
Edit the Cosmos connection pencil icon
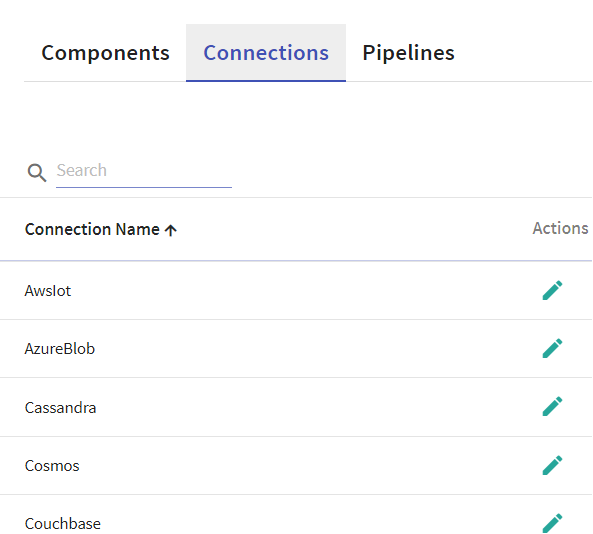pos(553,465)
